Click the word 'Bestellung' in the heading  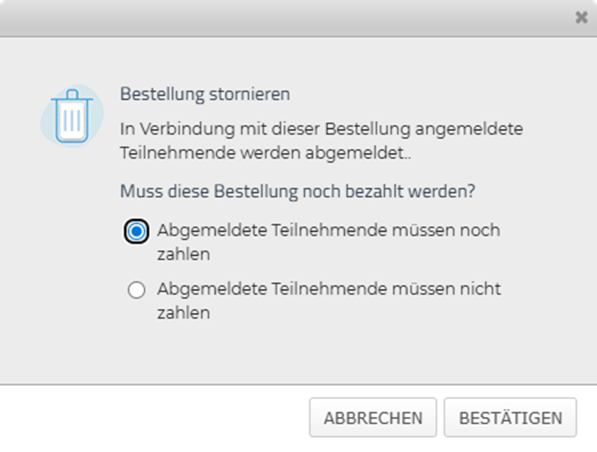pos(162,94)
